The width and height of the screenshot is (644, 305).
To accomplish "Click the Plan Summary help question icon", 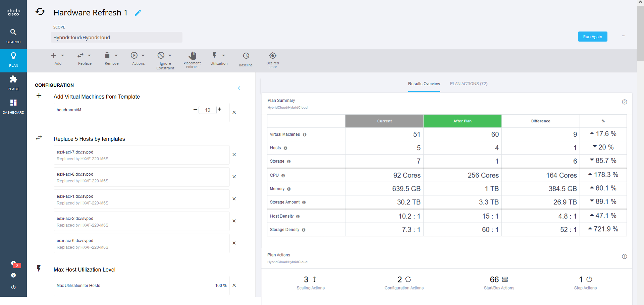I will coord(624,102).
